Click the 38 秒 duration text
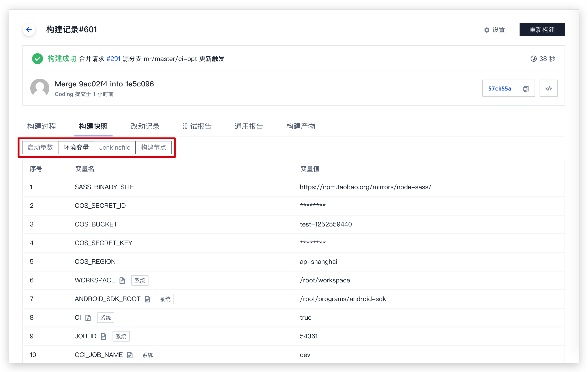 [x=547, y=59]
